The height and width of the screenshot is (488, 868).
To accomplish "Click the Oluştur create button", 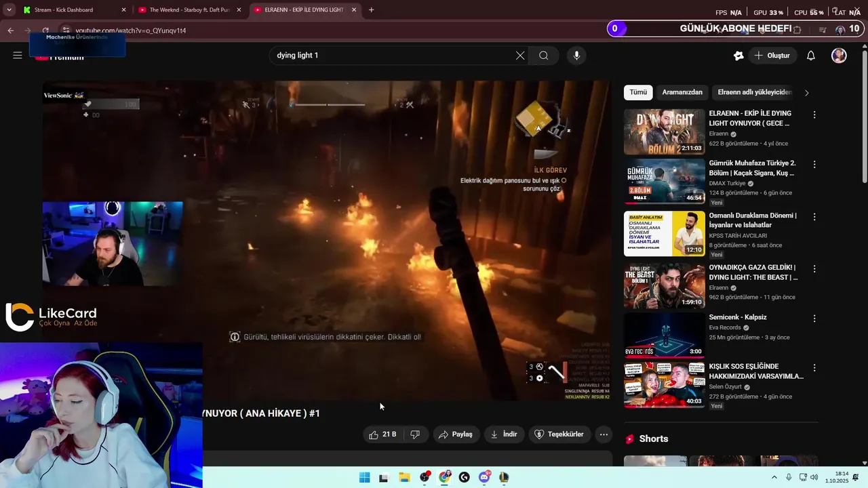I will pyautogui.click(x=772, y=56).
